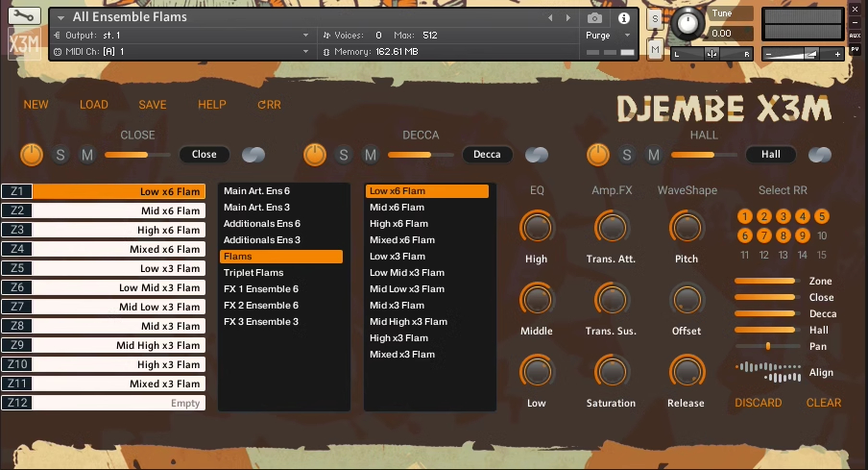Solo the HALL mic channel
The image size is (868, 470).
(x=627, y=155)
